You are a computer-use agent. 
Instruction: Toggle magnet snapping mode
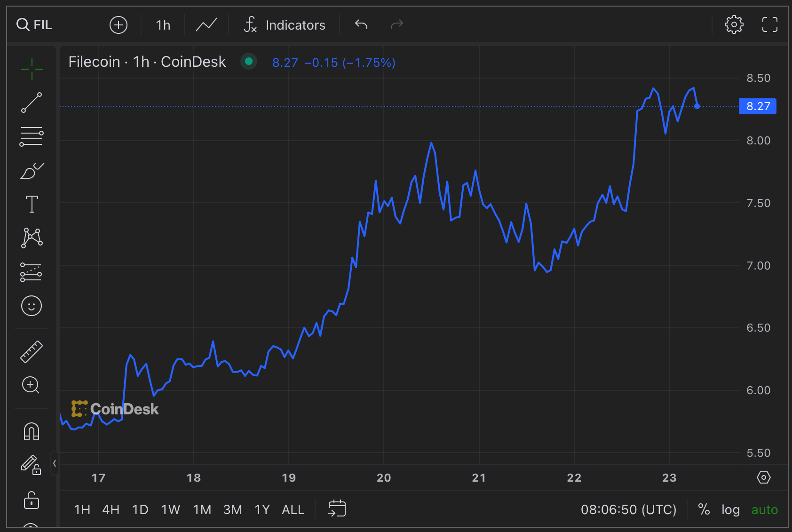(32, 431)
